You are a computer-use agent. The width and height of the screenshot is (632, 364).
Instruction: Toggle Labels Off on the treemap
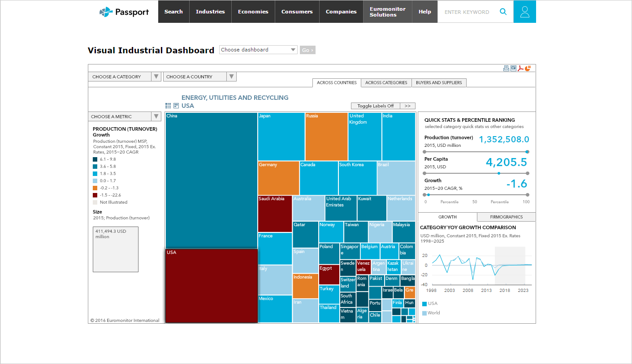375,106
